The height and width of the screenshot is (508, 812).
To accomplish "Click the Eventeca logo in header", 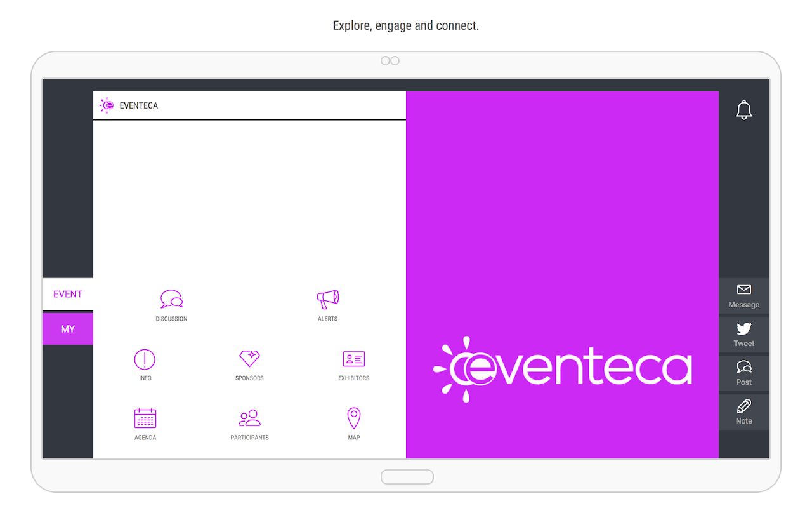I will point(107,105).
